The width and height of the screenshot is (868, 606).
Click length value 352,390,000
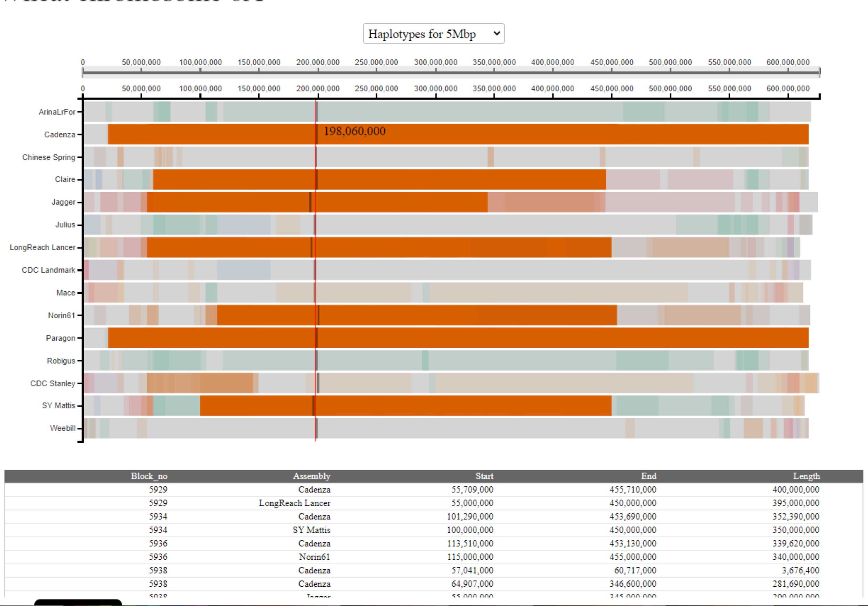coord(796,517)
